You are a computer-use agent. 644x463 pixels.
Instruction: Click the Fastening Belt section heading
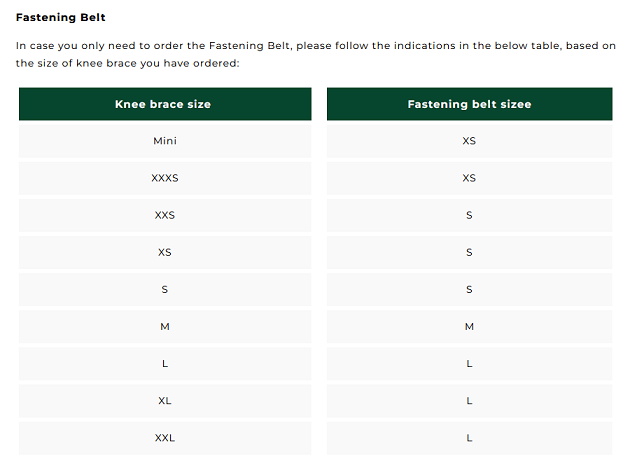click(x=61, y=18)
